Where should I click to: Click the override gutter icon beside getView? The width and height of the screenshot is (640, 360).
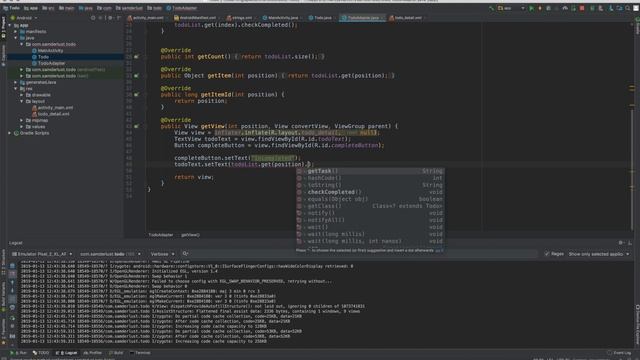point(136,127)
